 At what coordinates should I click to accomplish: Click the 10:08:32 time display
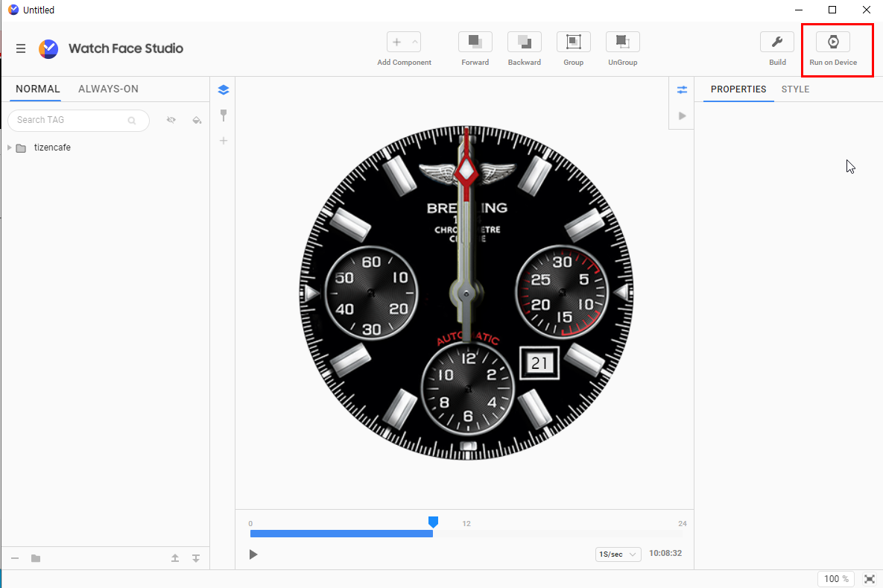[x=665, y=553]
